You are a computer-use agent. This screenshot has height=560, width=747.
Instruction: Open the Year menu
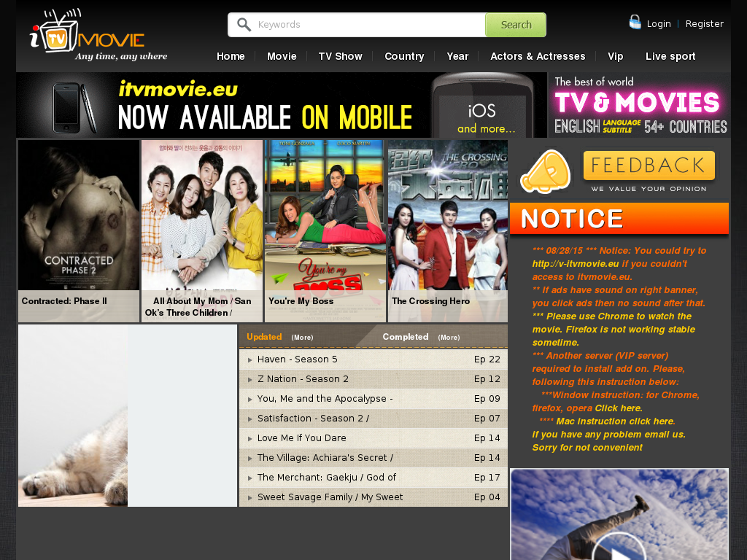pos(457,56)
